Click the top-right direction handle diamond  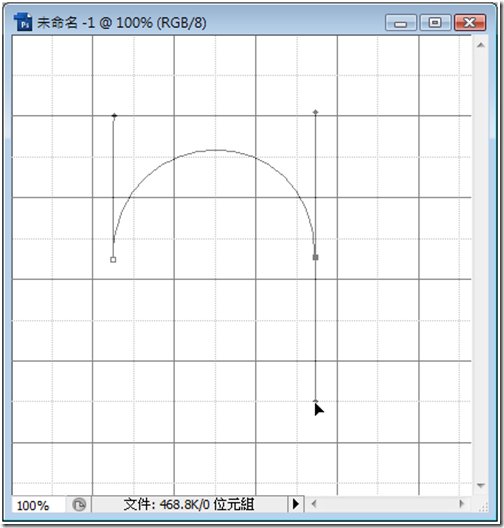tap(315, 112)
